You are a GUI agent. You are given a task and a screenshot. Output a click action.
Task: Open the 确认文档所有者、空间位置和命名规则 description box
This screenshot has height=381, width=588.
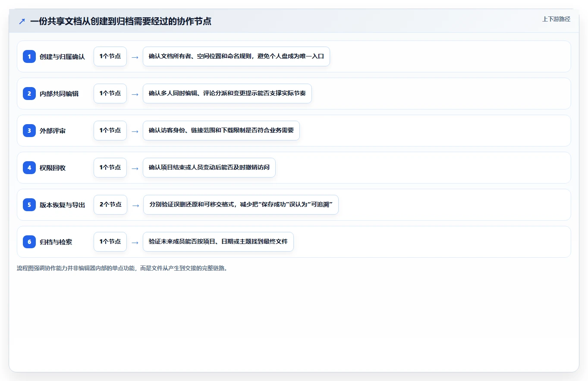pos(236,56)
